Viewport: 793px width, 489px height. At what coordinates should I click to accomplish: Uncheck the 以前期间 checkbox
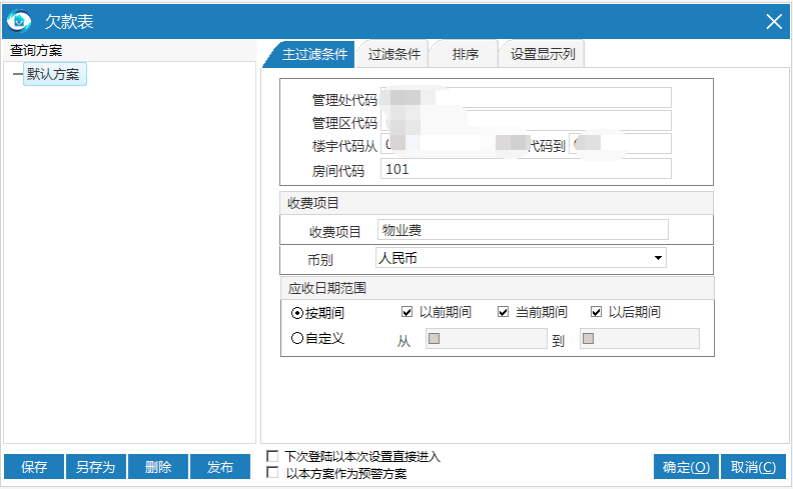407,312
